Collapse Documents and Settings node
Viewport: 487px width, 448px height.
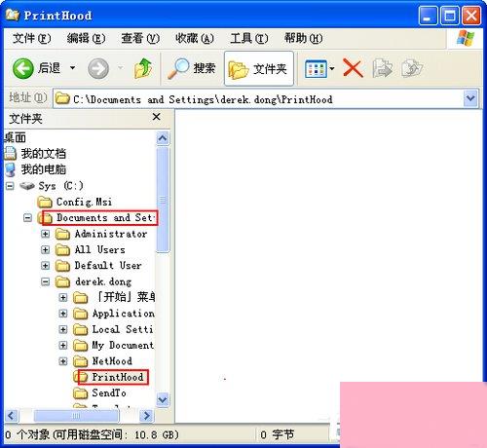(x=28, y=217)
